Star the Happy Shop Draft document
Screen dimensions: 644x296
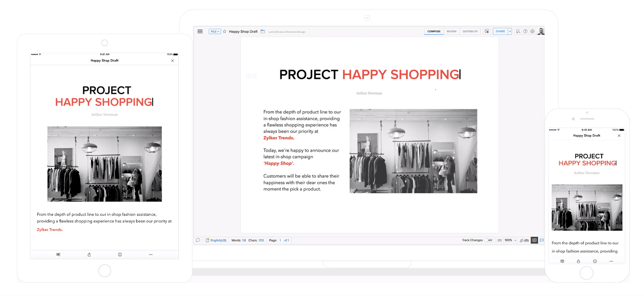[224, 31]
